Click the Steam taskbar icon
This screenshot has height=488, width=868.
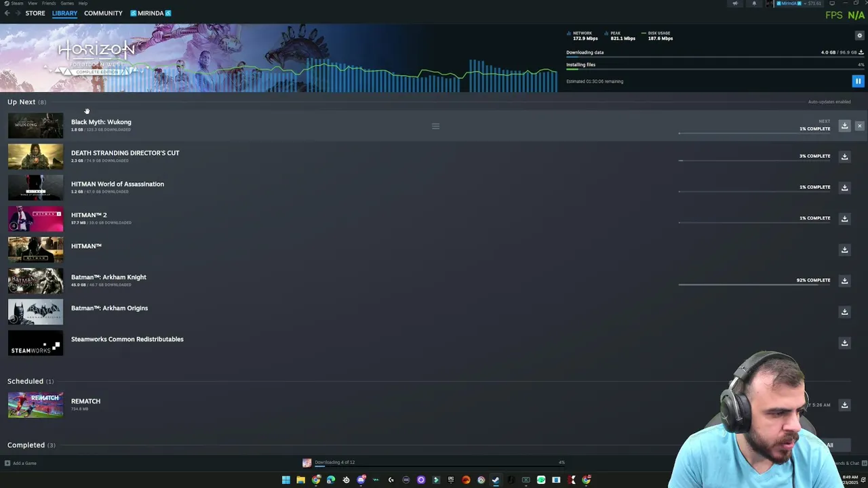[x=496, y=480]
